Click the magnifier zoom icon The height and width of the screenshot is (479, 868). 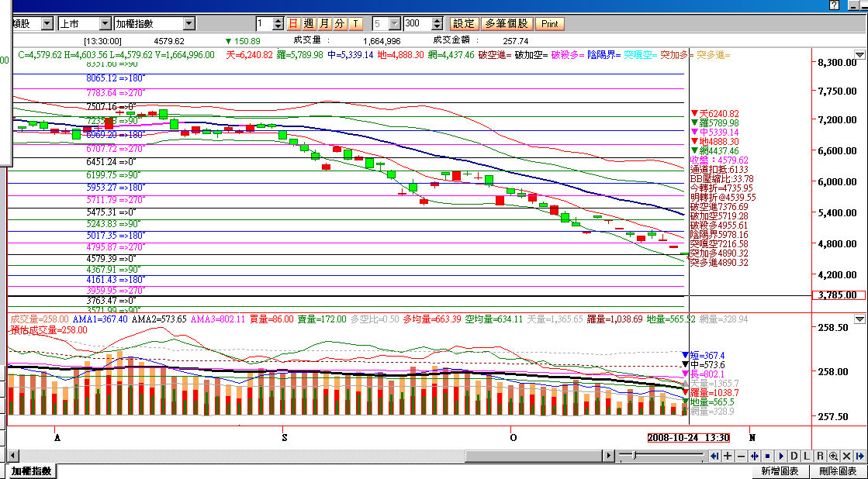833,456
